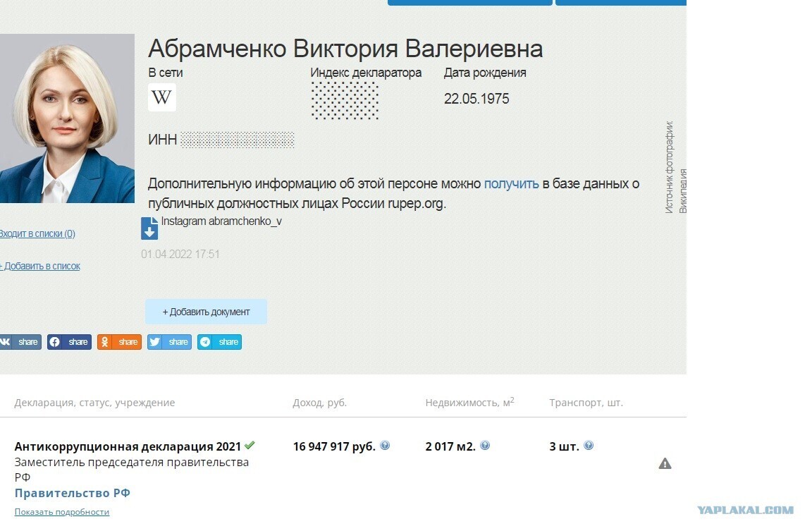Click the green checkmark on the 2021 declaration
The height and width of the screenshot is (531, 812).
[248, 445]
